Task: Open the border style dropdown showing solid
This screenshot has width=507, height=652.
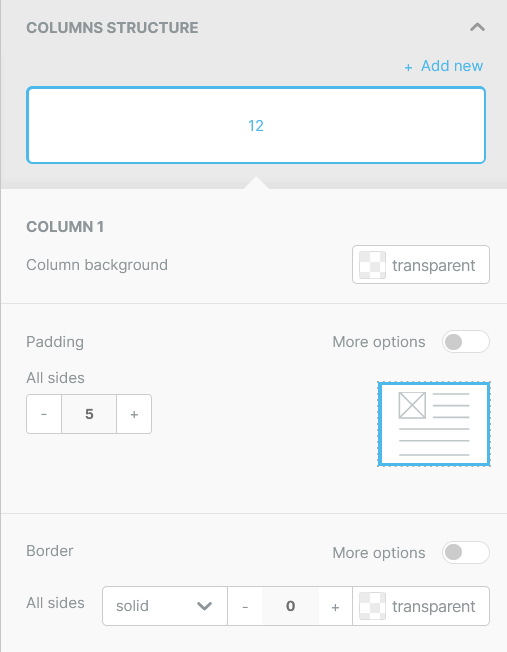Action: (165, 606)
